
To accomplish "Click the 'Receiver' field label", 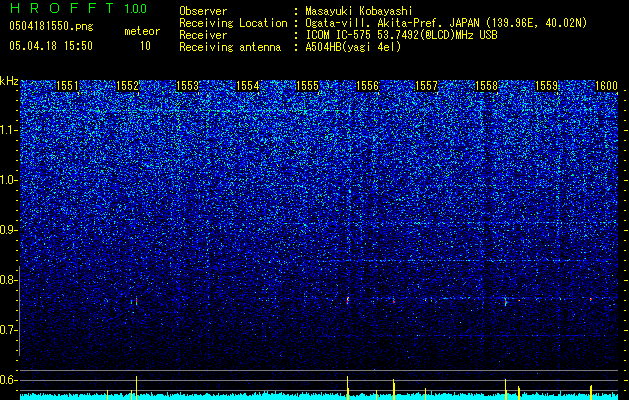I will pos(203,35).
